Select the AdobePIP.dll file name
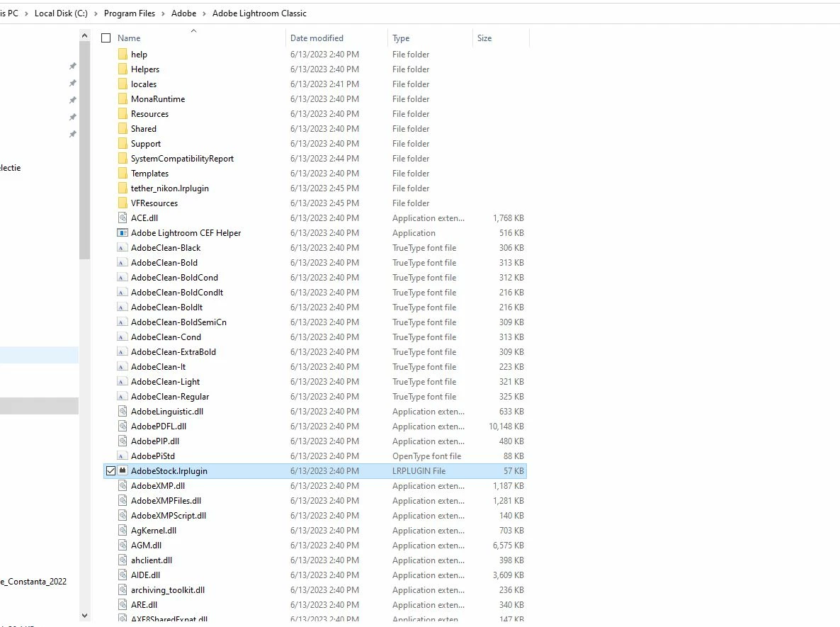Image resolution: width=840 pixels, height=627 pixels. click(x=155, y=441)
